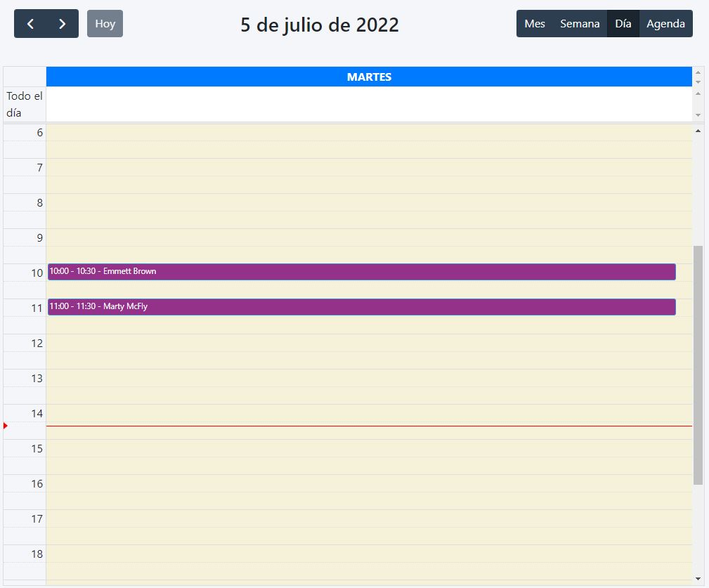Advance to next day with right chevron

63,24
